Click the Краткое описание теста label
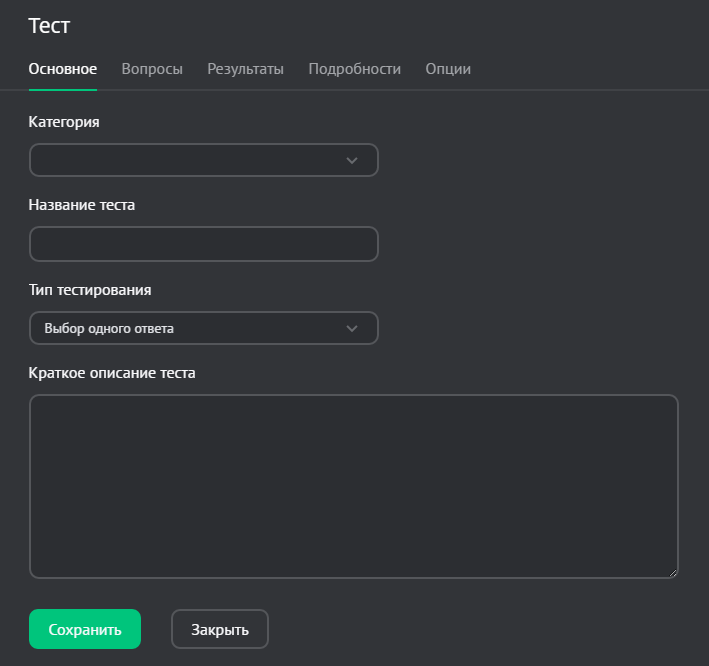This screenshot has height=666, width=709. click(112, 373)
